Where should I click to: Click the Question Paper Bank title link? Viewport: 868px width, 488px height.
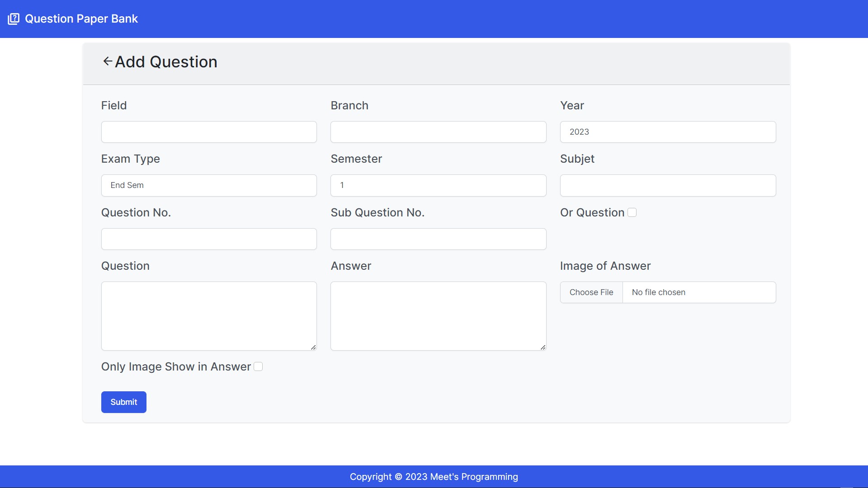[x=81, y=19]
